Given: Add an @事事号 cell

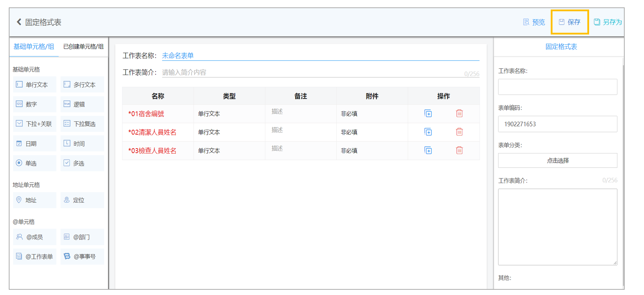Looking at the screenshot, I should point(82,257).
